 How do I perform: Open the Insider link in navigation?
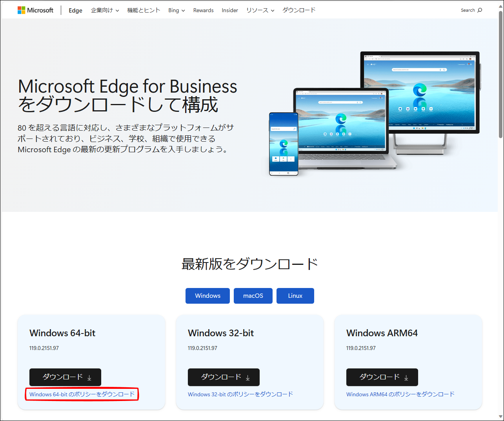click(x=230, y=10)
